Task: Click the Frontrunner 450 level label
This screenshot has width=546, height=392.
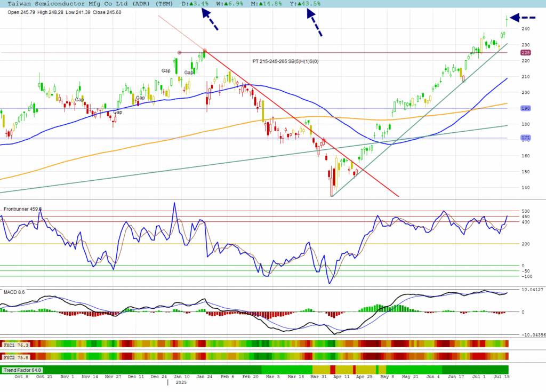Action: (x=525, y=217)
